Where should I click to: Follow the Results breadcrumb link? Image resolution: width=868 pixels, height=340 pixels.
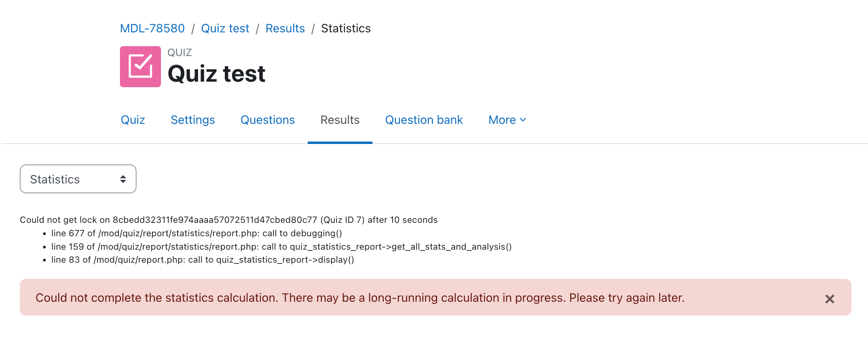285,28
